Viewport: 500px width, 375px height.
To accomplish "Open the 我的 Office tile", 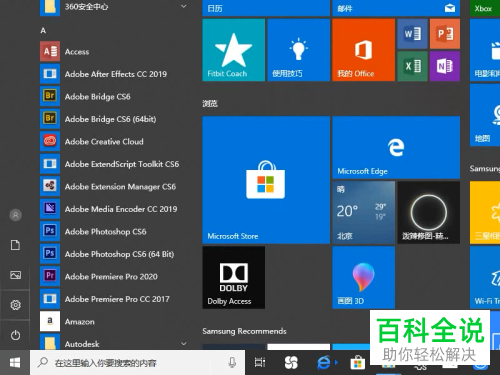I will (x=363, y=50).
